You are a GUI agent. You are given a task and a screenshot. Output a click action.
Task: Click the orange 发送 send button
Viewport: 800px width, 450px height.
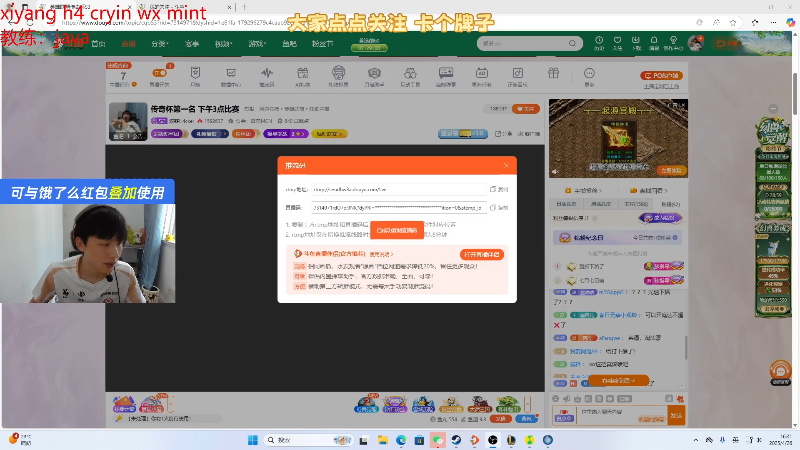(677, 415)
